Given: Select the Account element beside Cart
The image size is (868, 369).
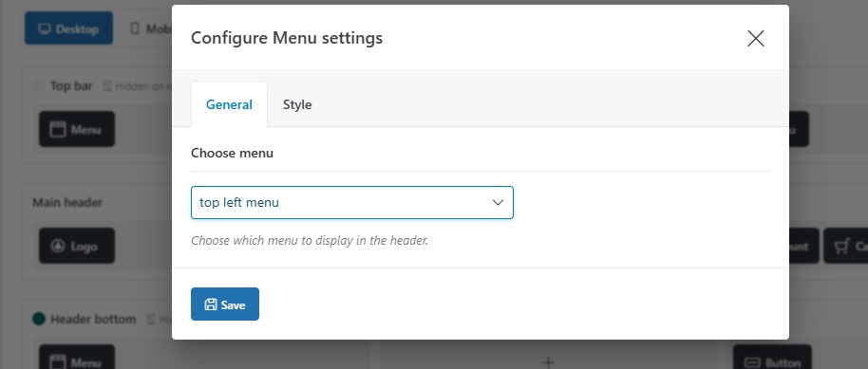Looking at the screenshot, I should tap(803, 247).
